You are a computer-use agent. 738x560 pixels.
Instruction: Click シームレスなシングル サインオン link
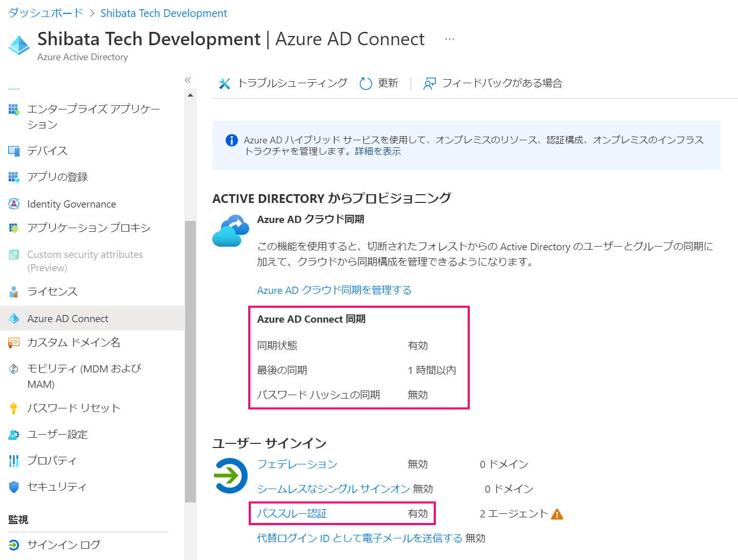[334, 489]
